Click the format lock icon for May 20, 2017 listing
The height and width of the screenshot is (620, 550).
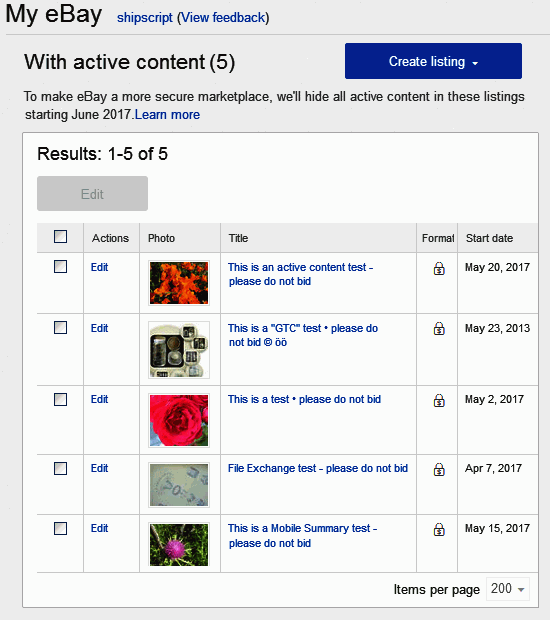tap(439, 268)
